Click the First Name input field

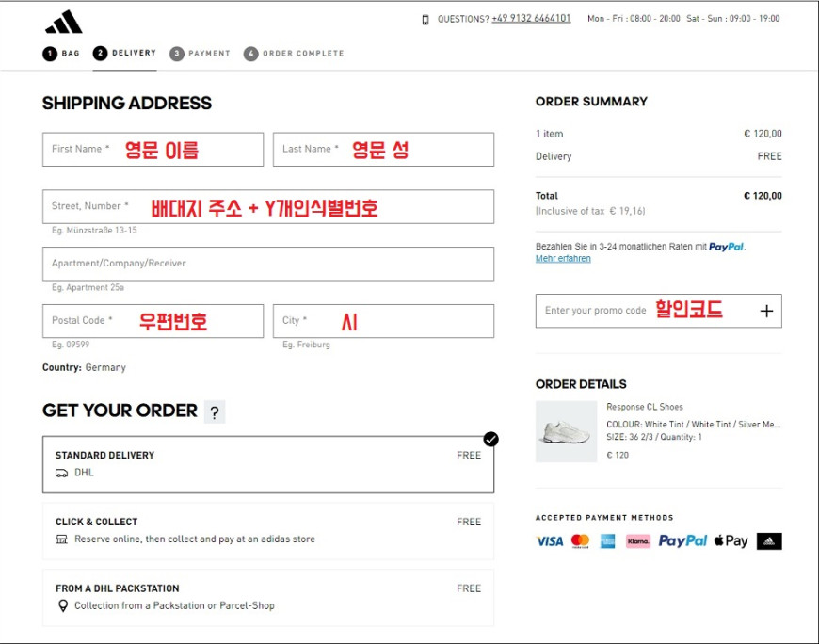(x=153, y=150)
